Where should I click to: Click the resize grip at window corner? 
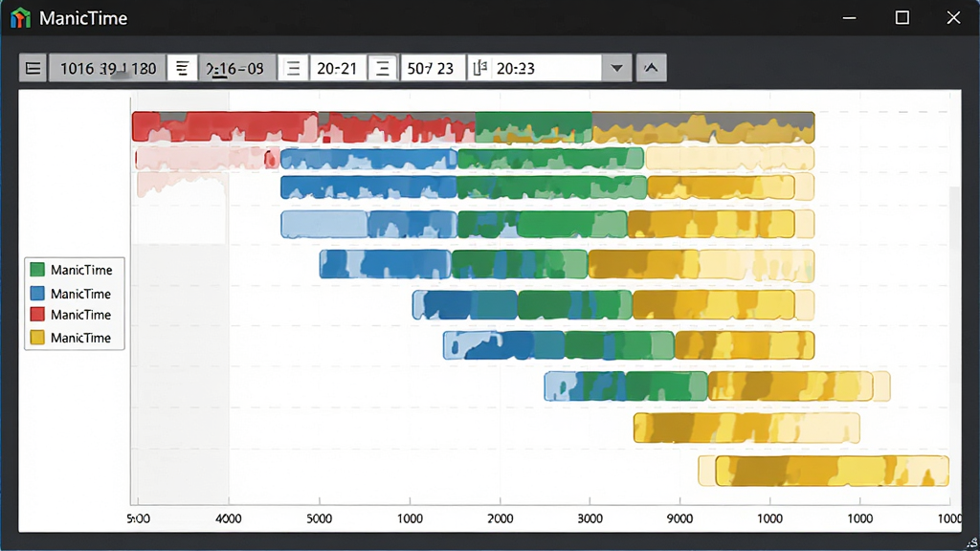(972, 543)
